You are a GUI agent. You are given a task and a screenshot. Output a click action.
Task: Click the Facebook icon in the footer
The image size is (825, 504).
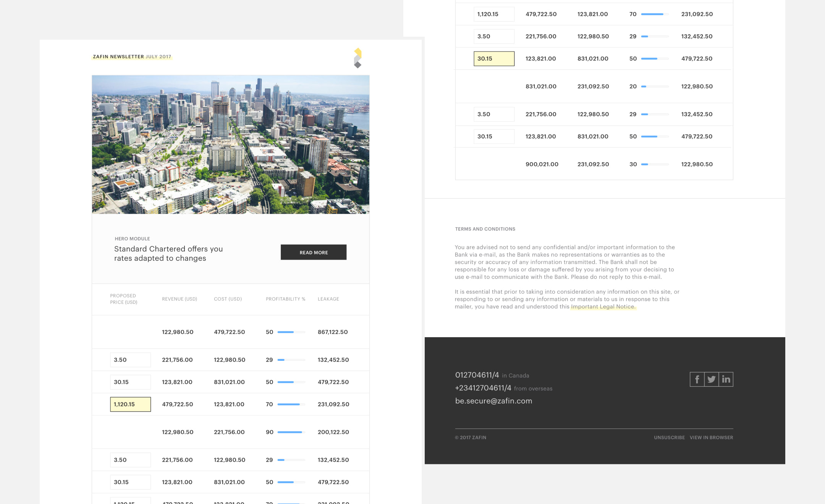(x=697, y=379)
